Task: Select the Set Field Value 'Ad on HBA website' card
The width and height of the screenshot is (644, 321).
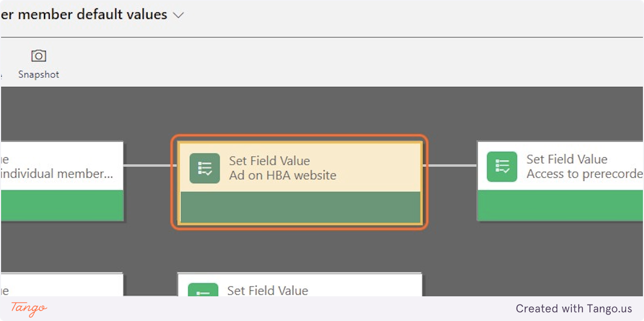Action: (x=299, y=183)
